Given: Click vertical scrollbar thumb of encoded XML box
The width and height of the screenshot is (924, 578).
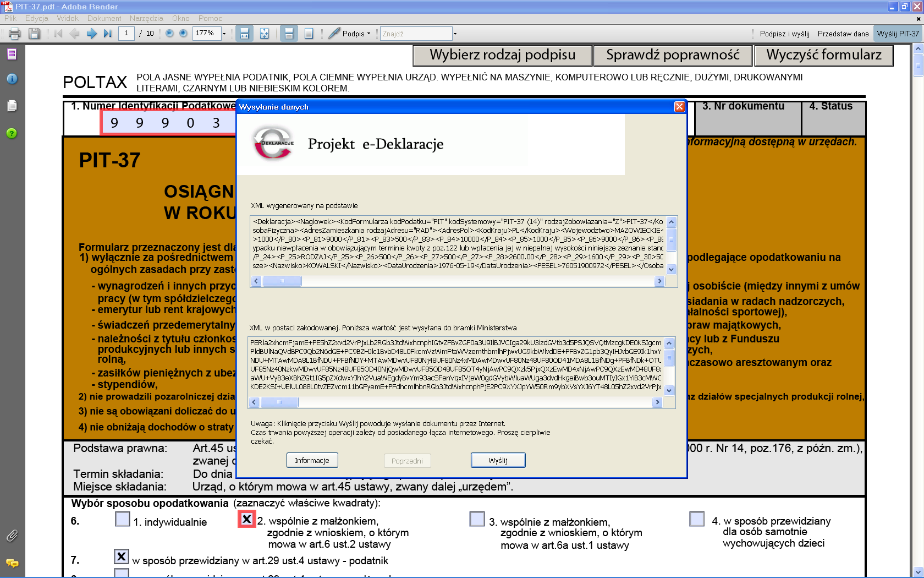Looking at the screenshot, I should click(669, 358).
